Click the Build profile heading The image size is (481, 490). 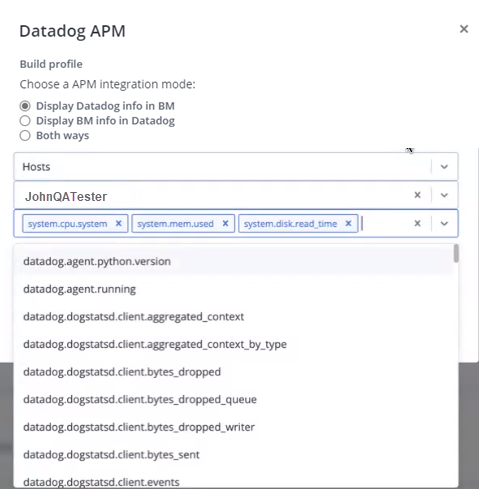51,64
